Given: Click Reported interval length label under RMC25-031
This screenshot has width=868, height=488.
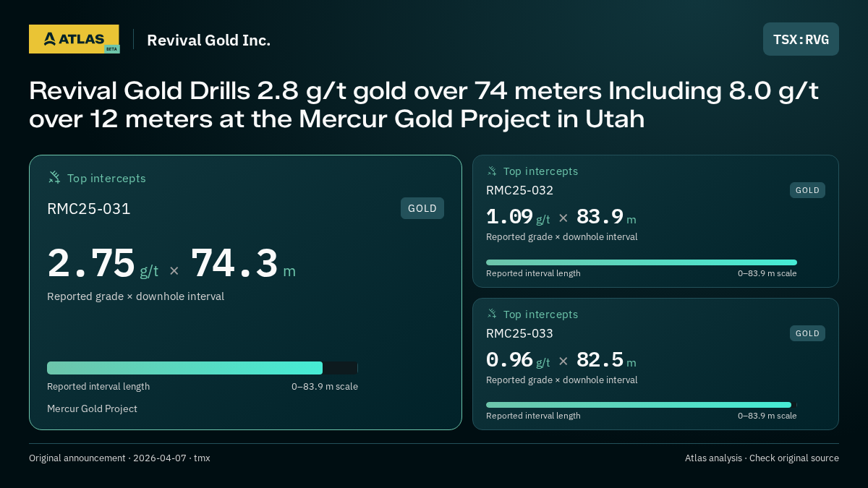Looking at the screenshot, I should [98, 386].
